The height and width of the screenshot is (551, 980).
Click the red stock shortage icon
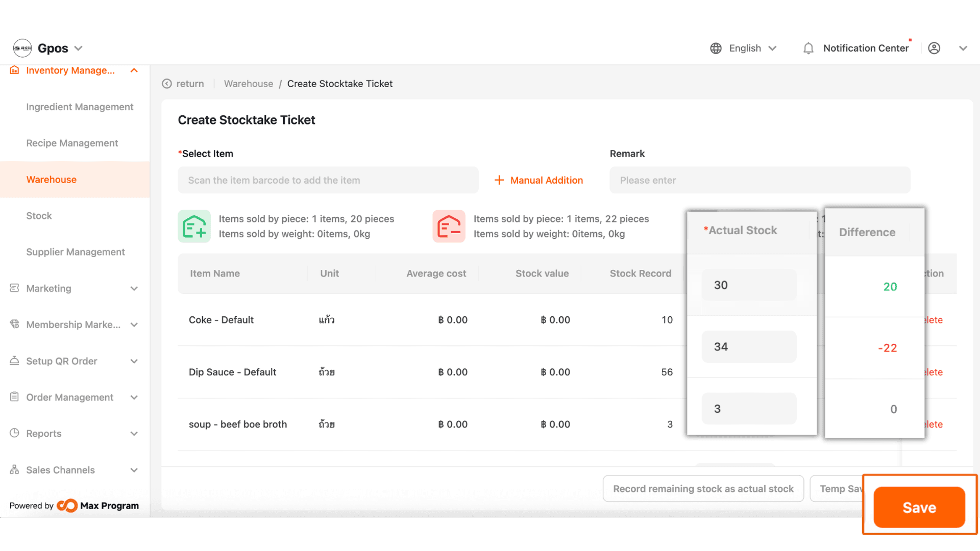[x=449, y=226]
